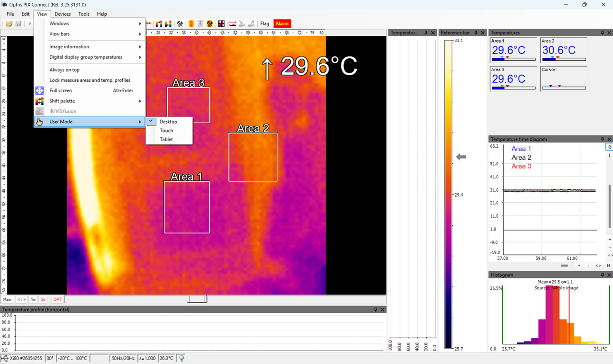Viewport: 613px width, 364px height.
Task: Close the Temperature profile (horizontal) panel
Action: tap(382, 309)
